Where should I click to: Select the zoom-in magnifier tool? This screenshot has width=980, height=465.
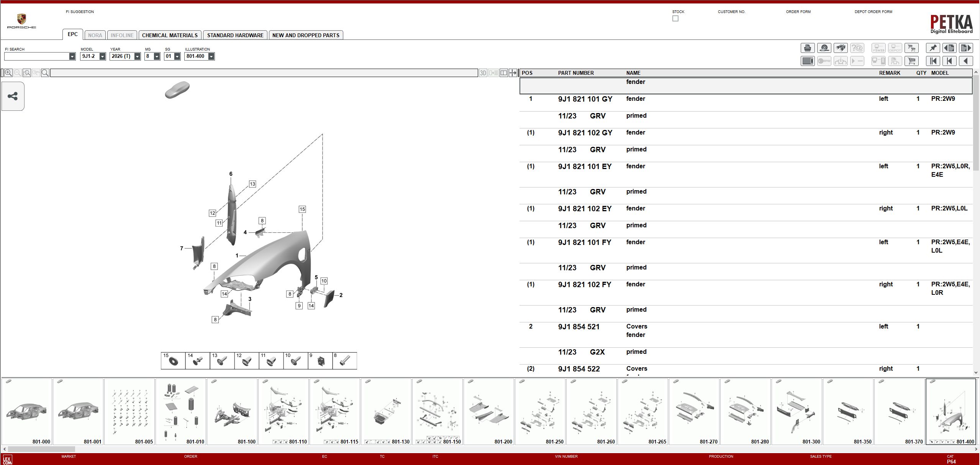(x=8, y=72)
